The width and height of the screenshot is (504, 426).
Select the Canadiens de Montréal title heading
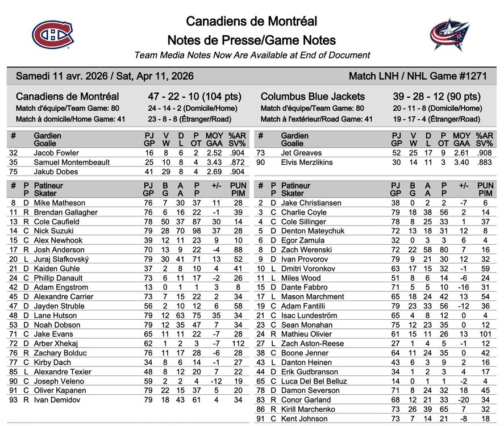coord(251,22)
